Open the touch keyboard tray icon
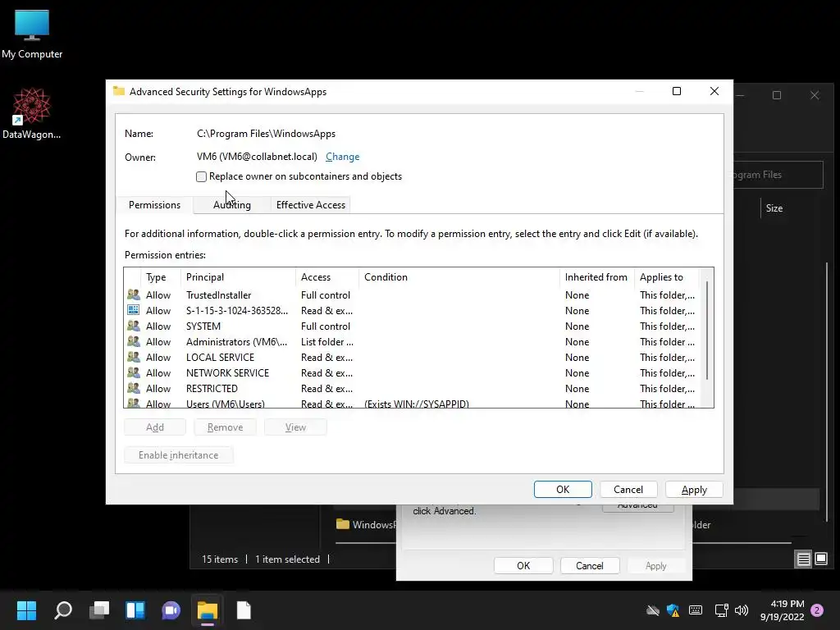Viewport: 840px width, 630px height. click(696, 610)
